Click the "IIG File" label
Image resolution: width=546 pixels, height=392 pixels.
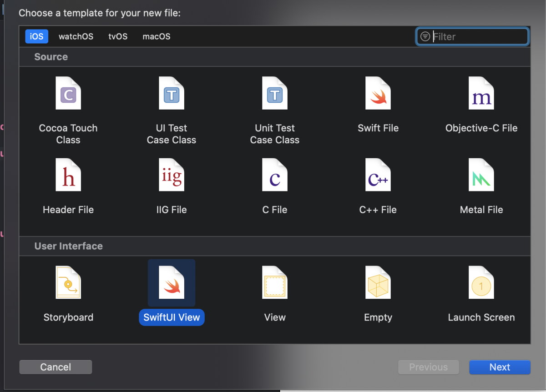pyautogui.click(x=172, y=210)
